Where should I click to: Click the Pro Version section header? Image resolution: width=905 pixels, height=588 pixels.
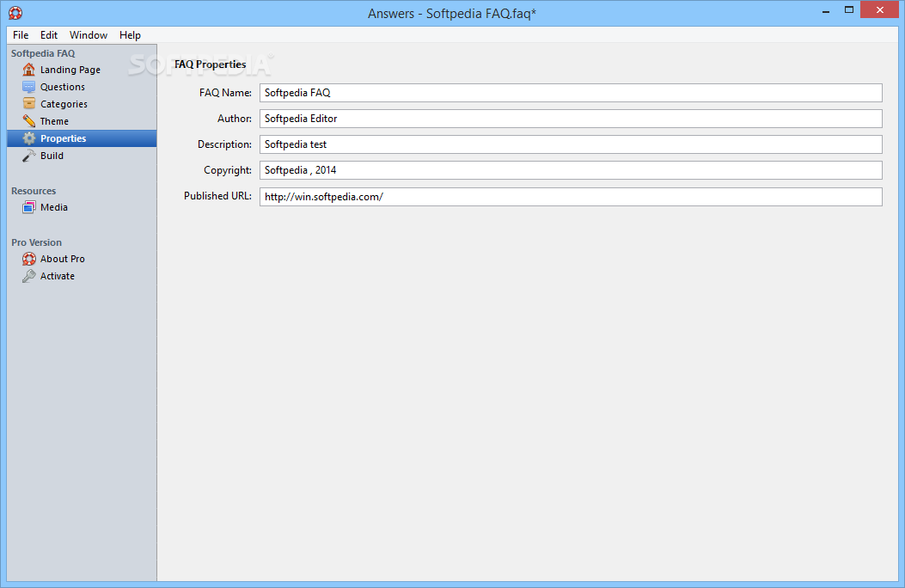36,243
